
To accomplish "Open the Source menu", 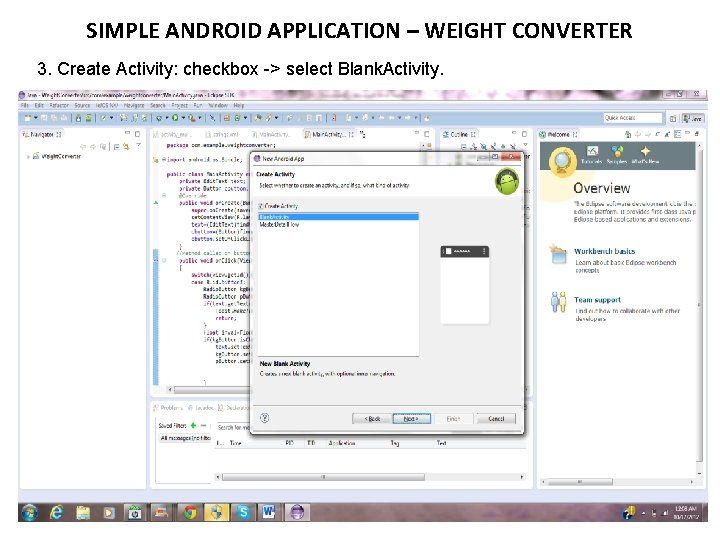I will 82,106.
